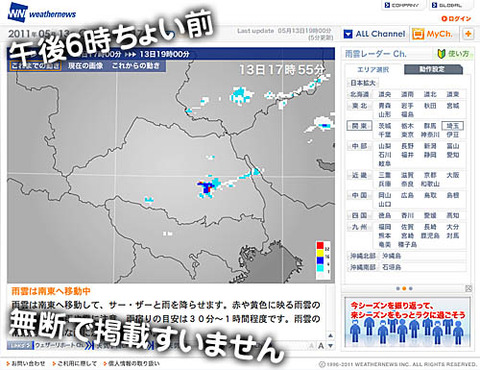This screenshot has width=480, height=370.
Task: Choose 高知 in the area list
Action: [453, 216]
